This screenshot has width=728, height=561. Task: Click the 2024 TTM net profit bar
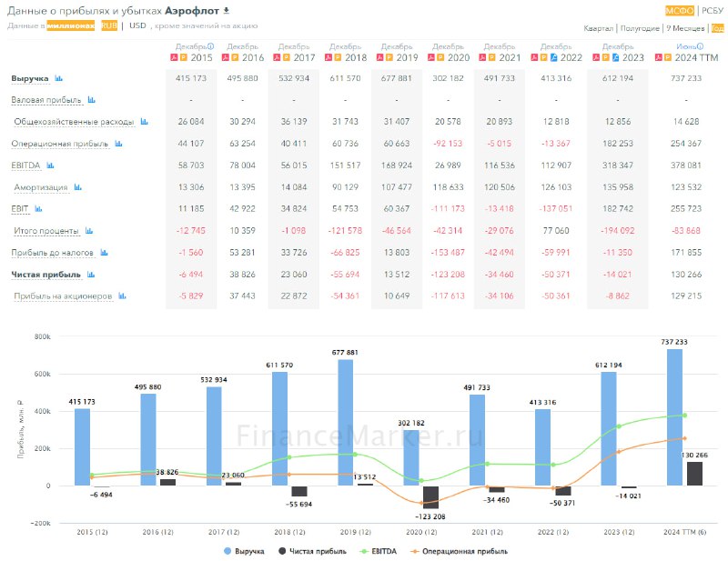pyautogui.click(x=694, y=474)
